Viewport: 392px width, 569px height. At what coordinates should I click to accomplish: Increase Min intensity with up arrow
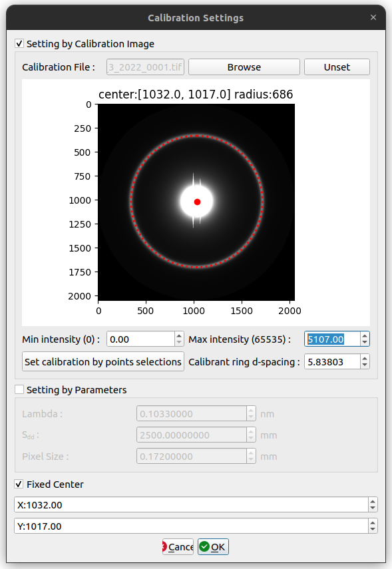coord(179,335)
